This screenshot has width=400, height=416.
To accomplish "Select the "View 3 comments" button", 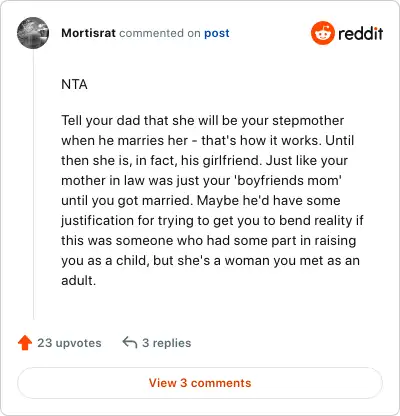I will 200,383.
